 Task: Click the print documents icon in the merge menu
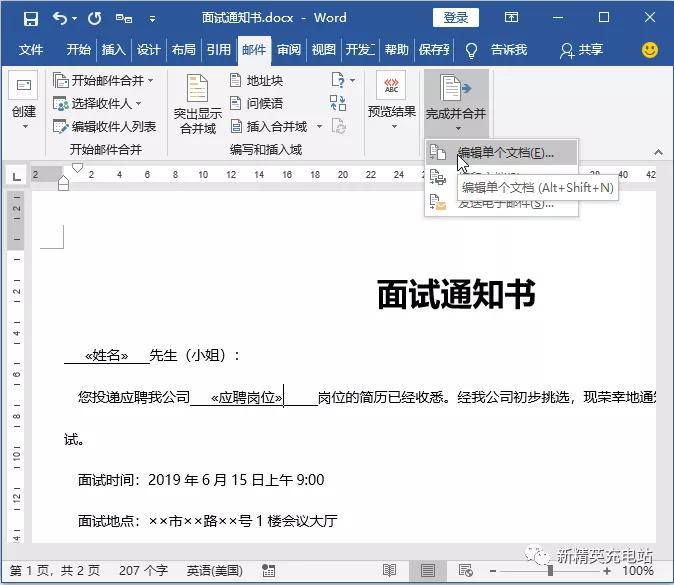(438, 177)
